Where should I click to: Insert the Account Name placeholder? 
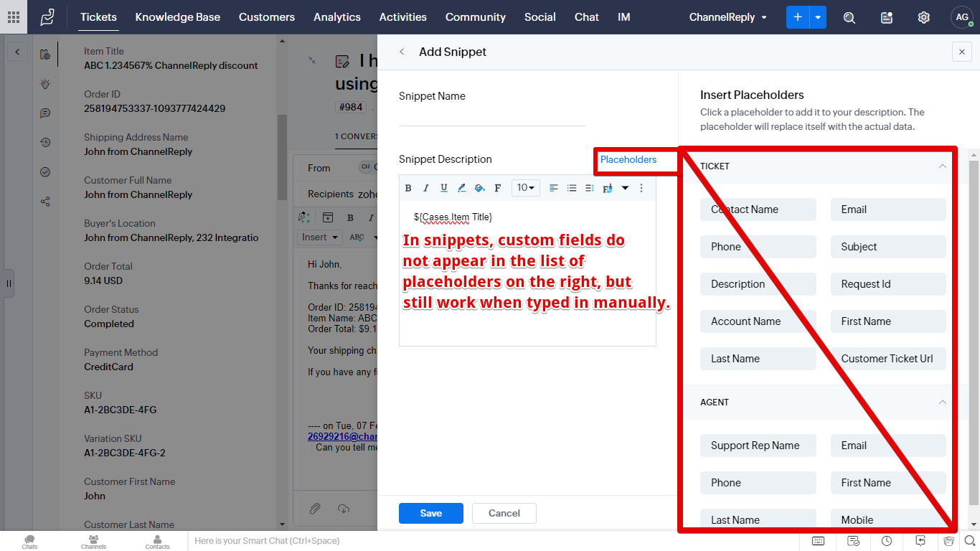coord(758,321)
